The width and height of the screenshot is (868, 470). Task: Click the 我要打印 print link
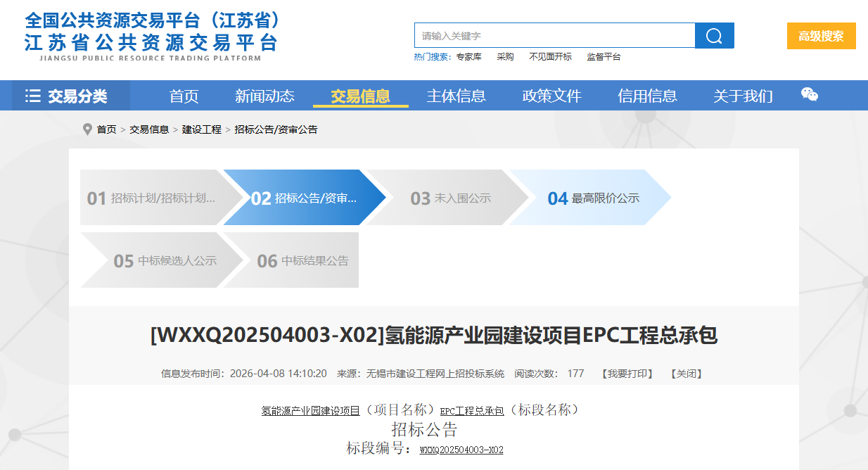pyautogui.click(x=627, y=374)
